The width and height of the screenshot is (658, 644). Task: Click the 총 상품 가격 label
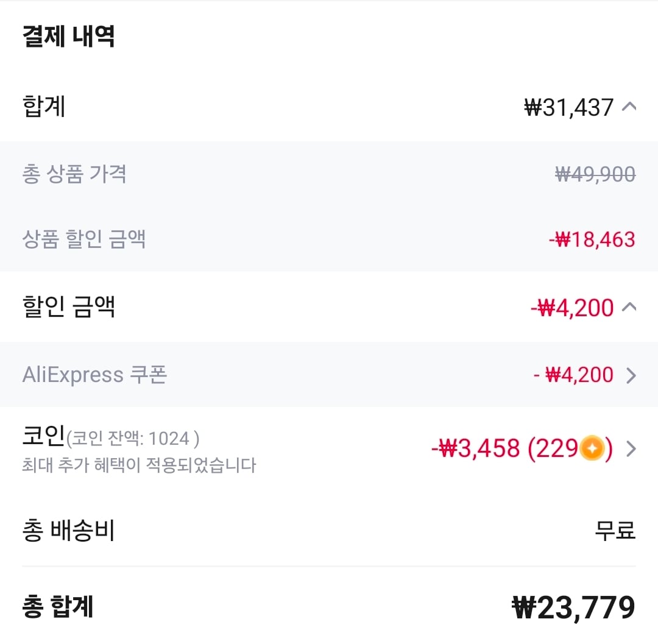click(x=74, y=174)
